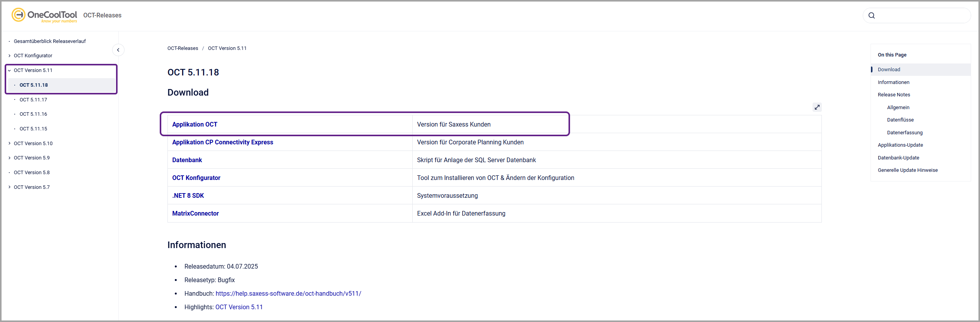Open OCT 5.11.17 in the sidebar
Viewport: 980px width, 322px height.
pyautogui.click(x=33, y=100)
